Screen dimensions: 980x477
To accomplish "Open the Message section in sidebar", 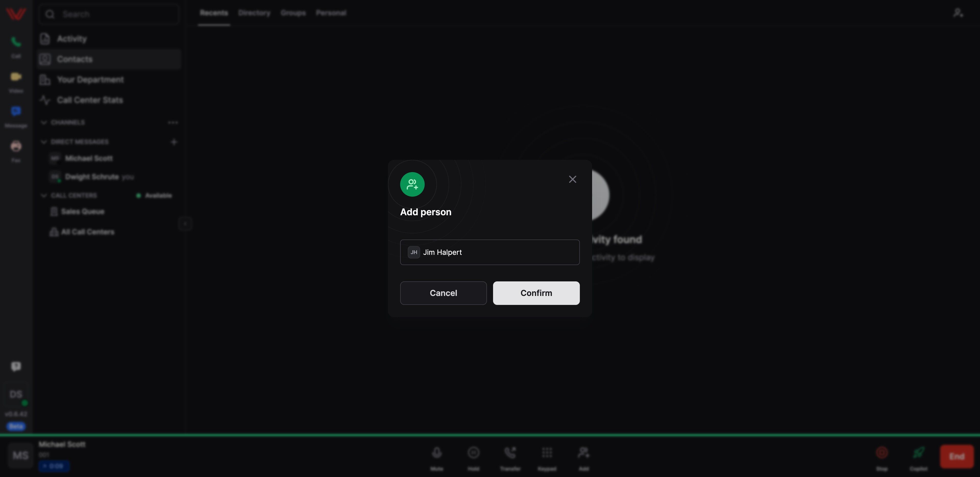I will 16,116.
